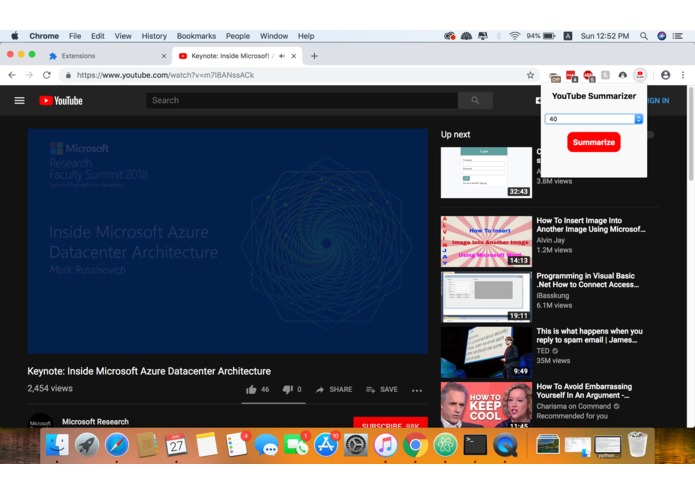Open the macOS Apple menu

(x=15, y=36)
